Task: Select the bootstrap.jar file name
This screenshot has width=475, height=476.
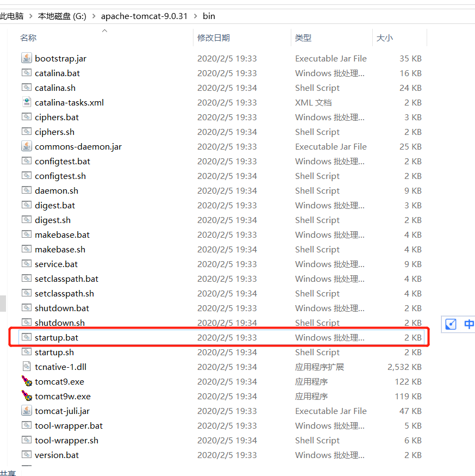Action: coord(61,58)
